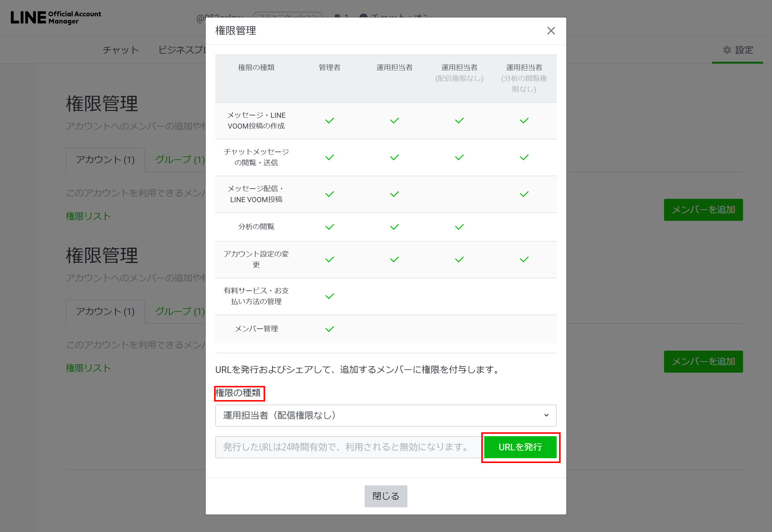Click the checkmark for 有料サービス・お支払い方法の管理
The height and width of the screenshot is (532, 772).
pyautogui.click(x=330, y=296)
